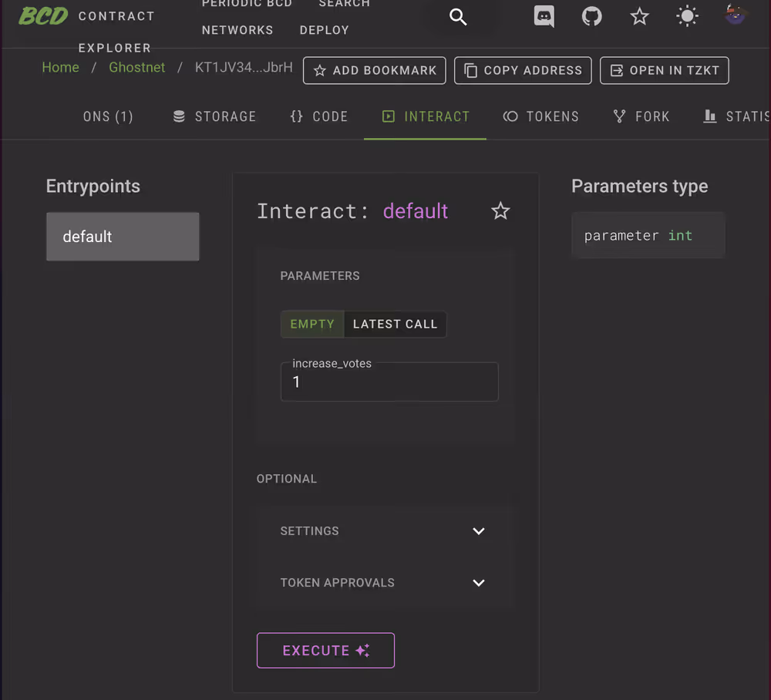771x700 pixels.
Task: Toggle light theme with sun icon
Action: (686, 16)
